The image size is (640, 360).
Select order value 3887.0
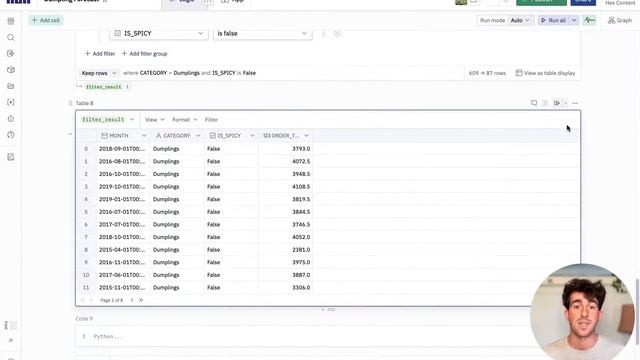coord(285,275)
